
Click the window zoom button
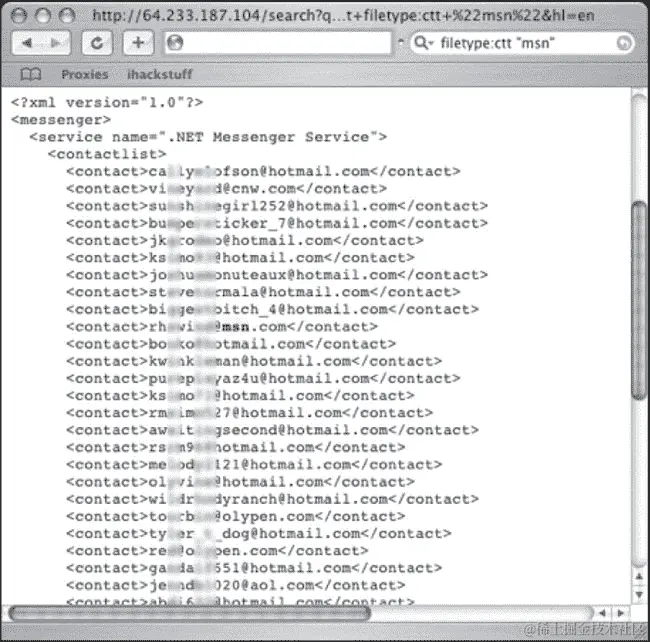[x=67, y=16]
